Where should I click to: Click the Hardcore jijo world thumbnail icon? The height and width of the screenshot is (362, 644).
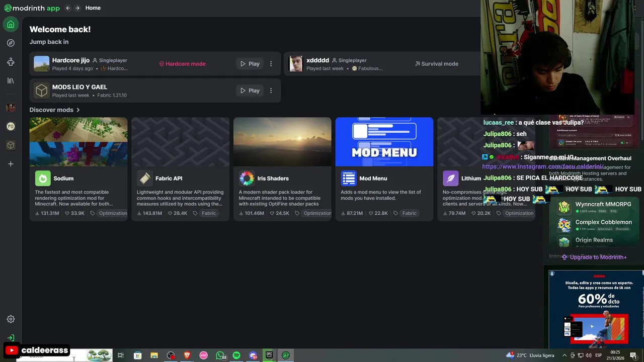coord(42,64)
